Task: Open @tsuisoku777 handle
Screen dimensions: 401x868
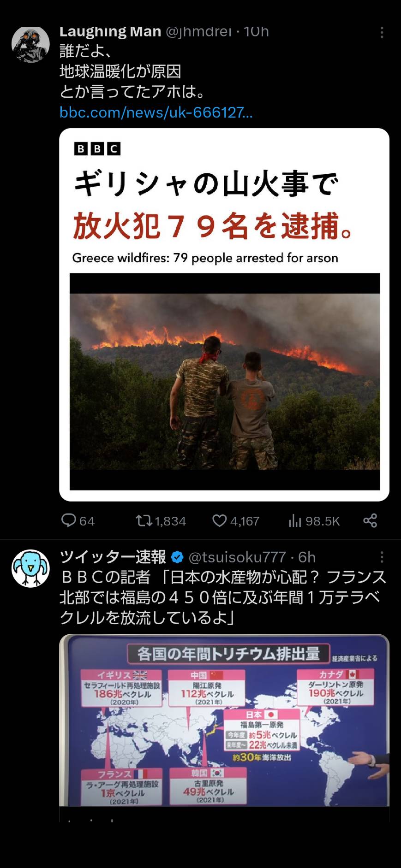Action: 237,557
